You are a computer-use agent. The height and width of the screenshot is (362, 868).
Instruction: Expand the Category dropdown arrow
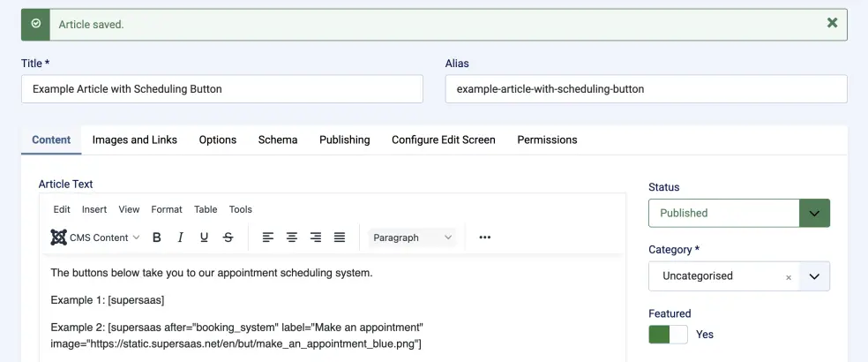pyautogui.click(x=814, y=276)
